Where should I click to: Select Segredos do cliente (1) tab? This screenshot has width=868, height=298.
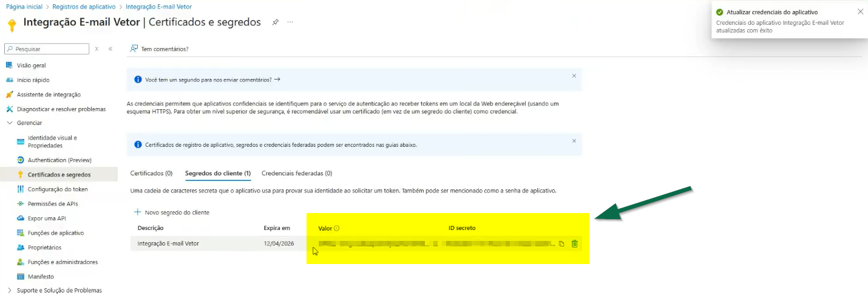click(x=218, y=174)
